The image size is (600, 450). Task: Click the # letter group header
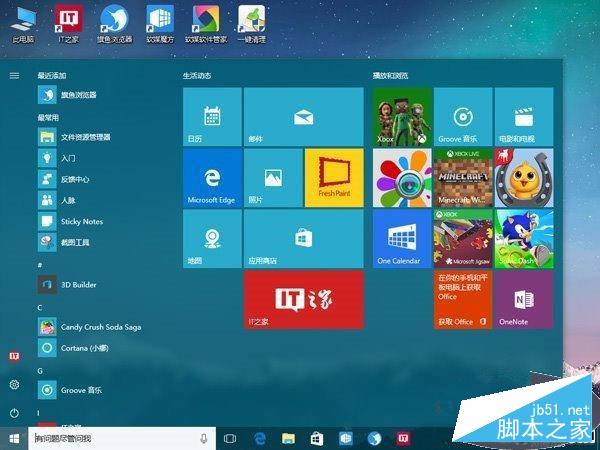pyautogui.click(x=40, y=265)
